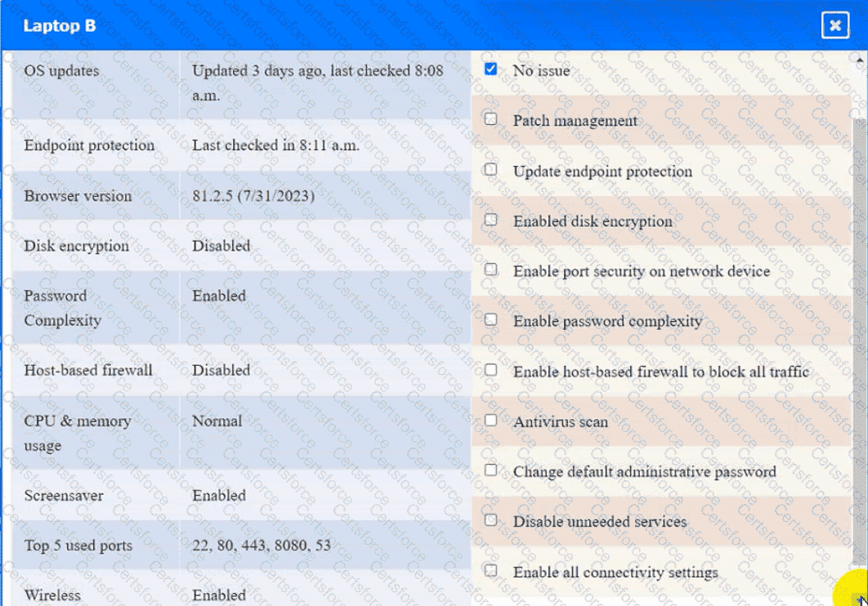This screenshot has height=606, width=868.
Task: Click the ports list 22, 80, 443, 8080, 53
Action: click(262, 545)
